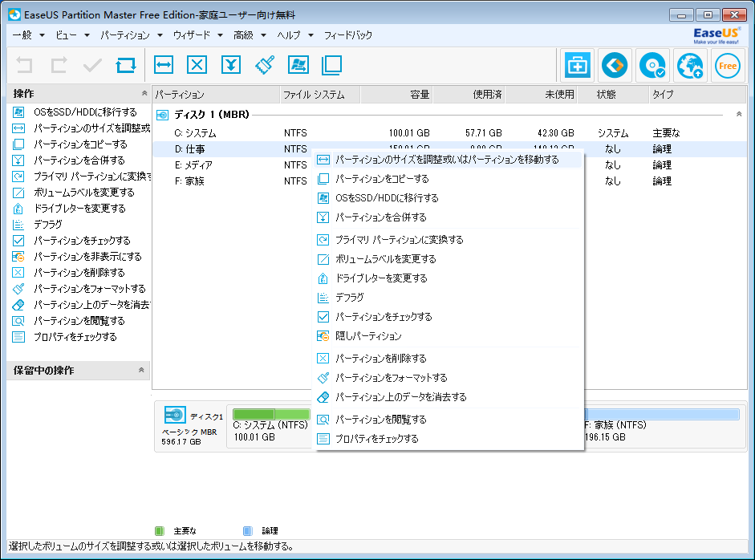Select the E: メディア row in partition list
The width and height of the screenshot is (755, 560).
233,165
